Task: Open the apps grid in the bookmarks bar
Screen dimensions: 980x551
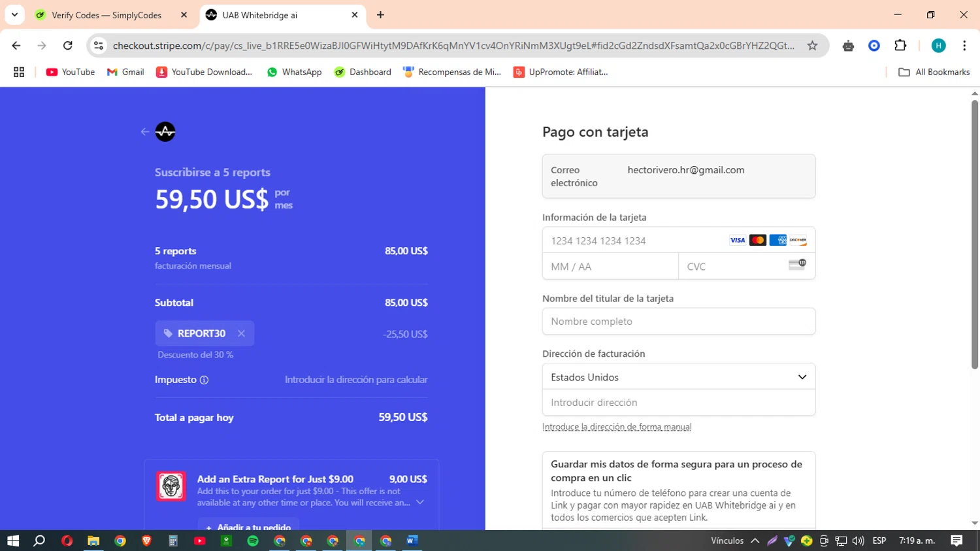Action: 19,73
